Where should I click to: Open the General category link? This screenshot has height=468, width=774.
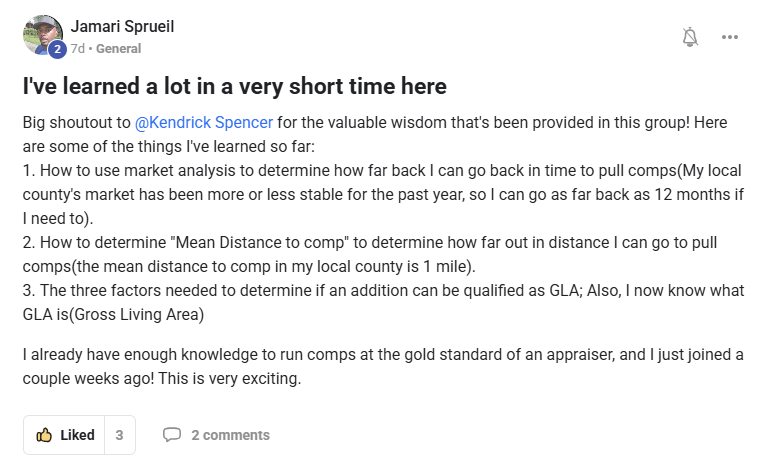tap(118, 48)
